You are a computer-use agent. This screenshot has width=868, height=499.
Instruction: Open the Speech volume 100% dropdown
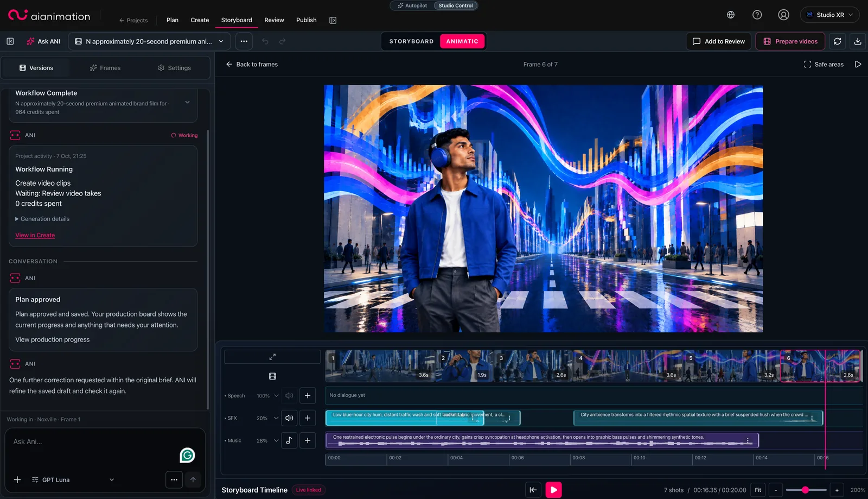click(267, 395)
